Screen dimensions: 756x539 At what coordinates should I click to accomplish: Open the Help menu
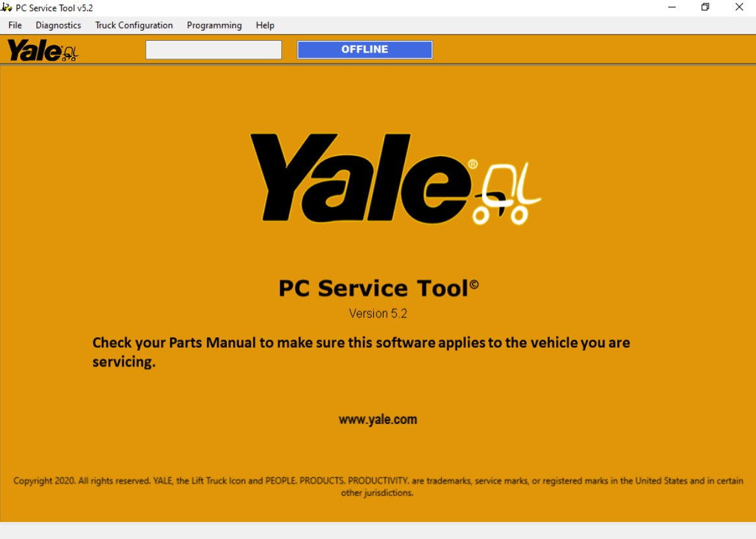pos(265,25)
